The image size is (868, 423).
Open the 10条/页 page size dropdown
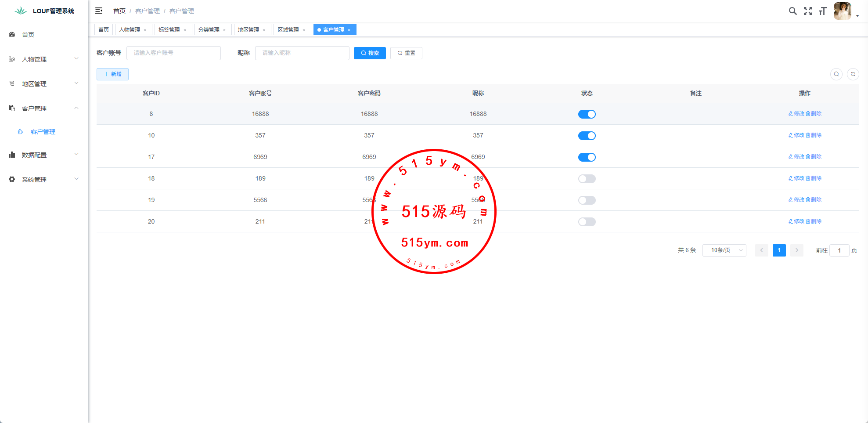724,250
